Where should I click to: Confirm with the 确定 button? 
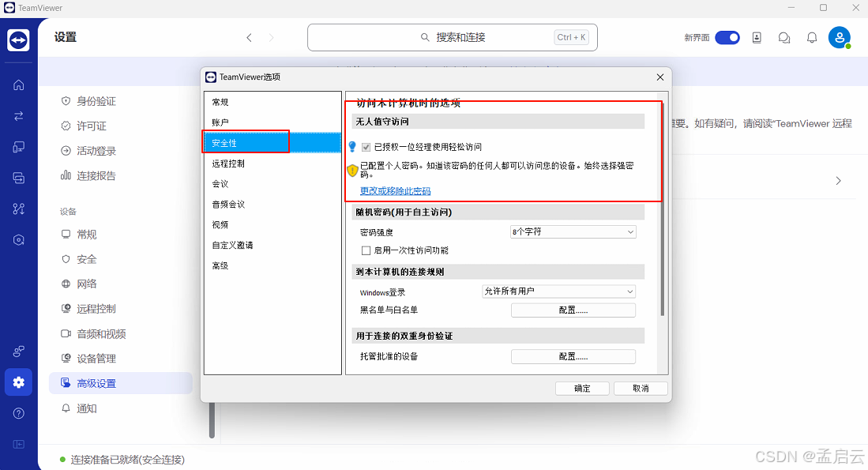(x=582, y=389)
